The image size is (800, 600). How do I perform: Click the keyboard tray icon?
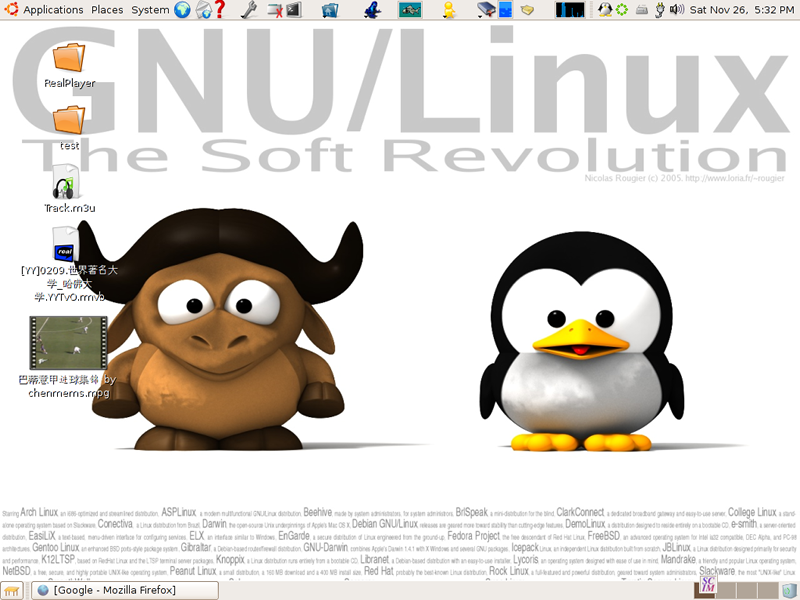coord(642,10)
